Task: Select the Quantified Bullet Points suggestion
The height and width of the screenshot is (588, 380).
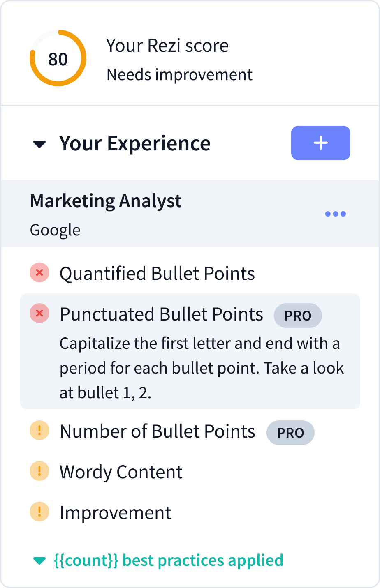Action: [x=157, y=272]
